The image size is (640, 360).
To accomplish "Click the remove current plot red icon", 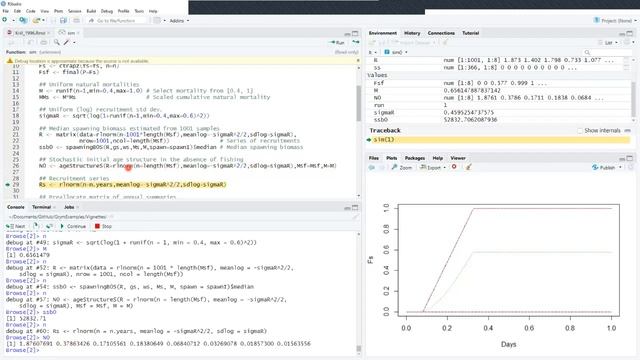I will click(x=454, y=167).
